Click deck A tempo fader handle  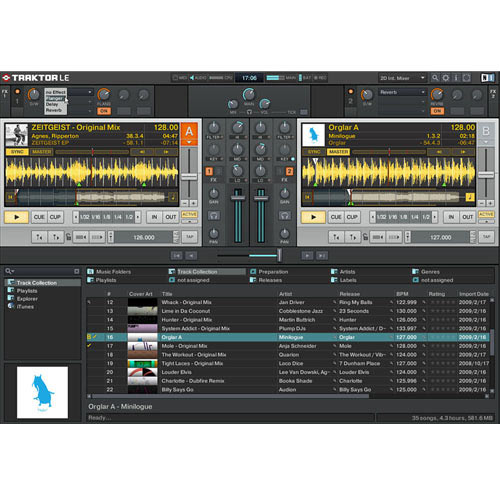(x=189, y=176)
